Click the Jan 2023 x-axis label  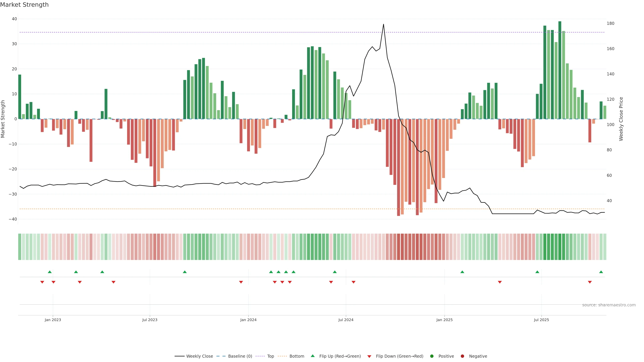tap(53, 320)
